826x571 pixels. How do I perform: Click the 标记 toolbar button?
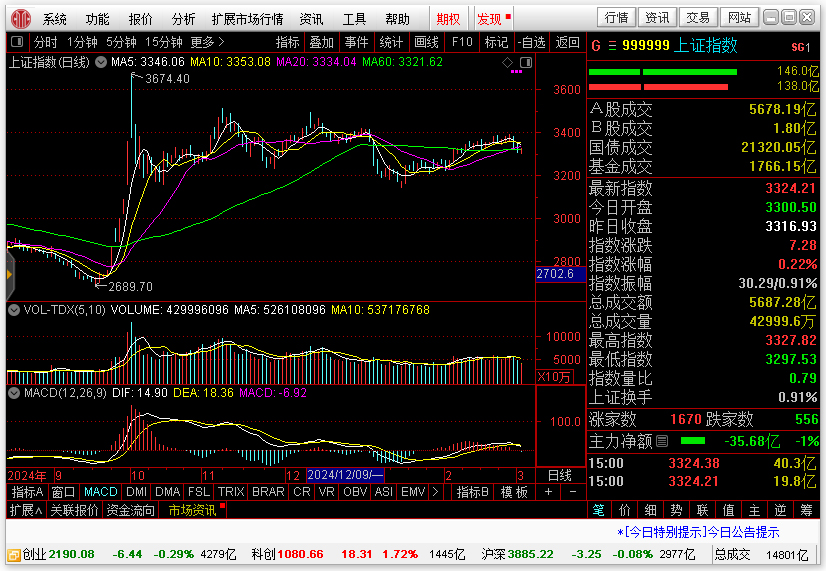pos(496,42)
